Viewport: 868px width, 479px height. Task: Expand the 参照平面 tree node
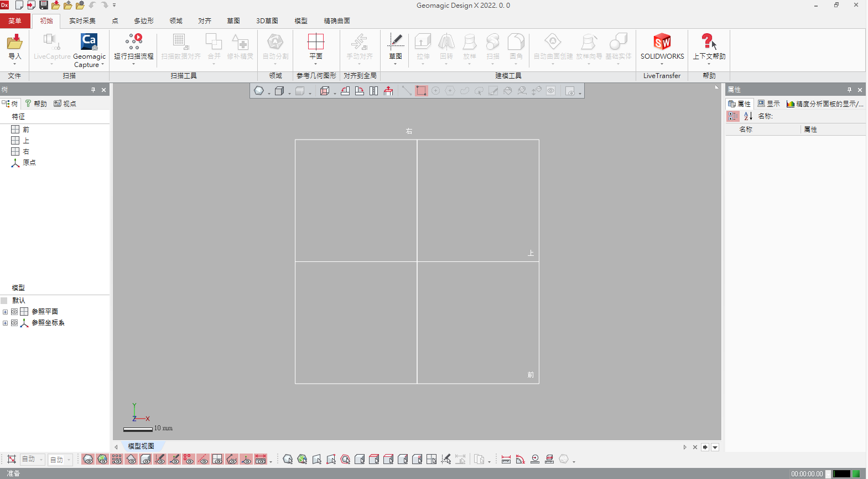[6, 312]
